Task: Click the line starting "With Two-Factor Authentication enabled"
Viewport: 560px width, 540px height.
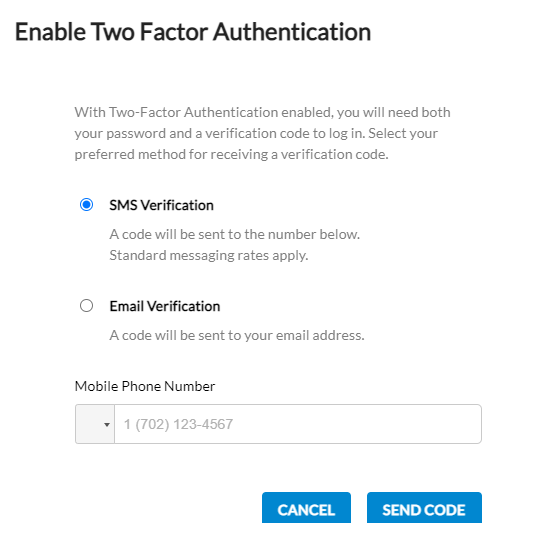Action: coord(262,112)
